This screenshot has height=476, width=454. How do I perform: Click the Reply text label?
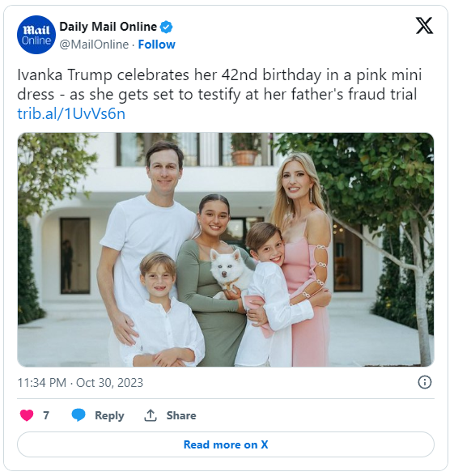click(109, 415)
